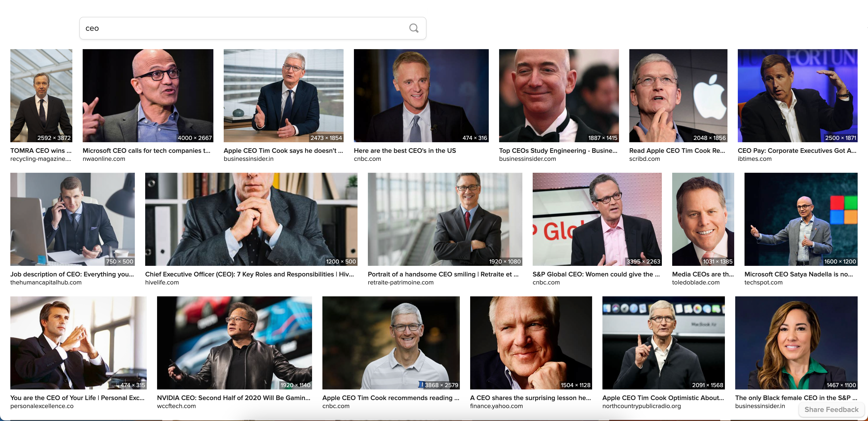Click 'The only Black female CEO' title
This screenshot has height=421, width=868.
pyautogui.click(x=796, y=398)
